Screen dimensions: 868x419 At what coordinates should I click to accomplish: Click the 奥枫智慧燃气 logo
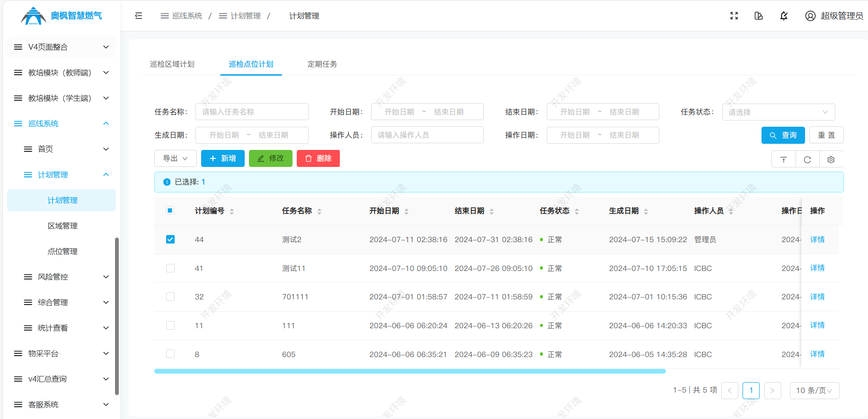pyautogui.click(x=62, y=16)
